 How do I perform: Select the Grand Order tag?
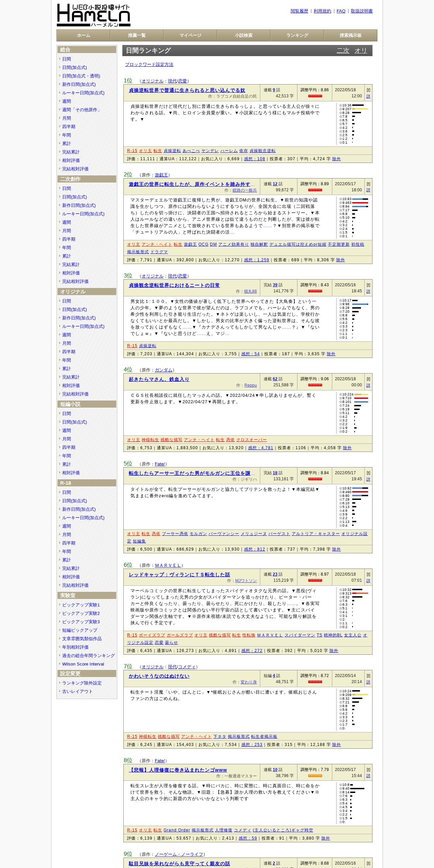click(177, 830)
